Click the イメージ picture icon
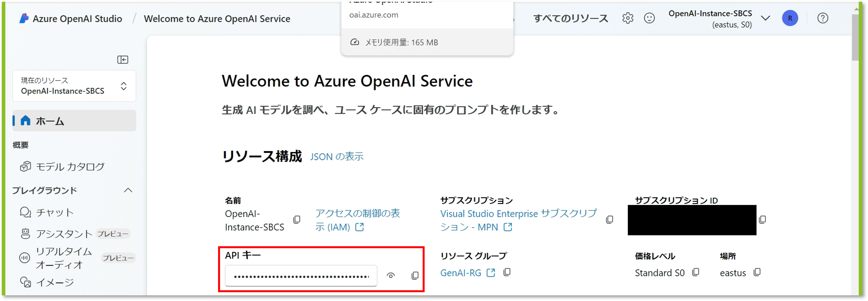The width and height of the screenshot is (868, 301). coord(25,282)
